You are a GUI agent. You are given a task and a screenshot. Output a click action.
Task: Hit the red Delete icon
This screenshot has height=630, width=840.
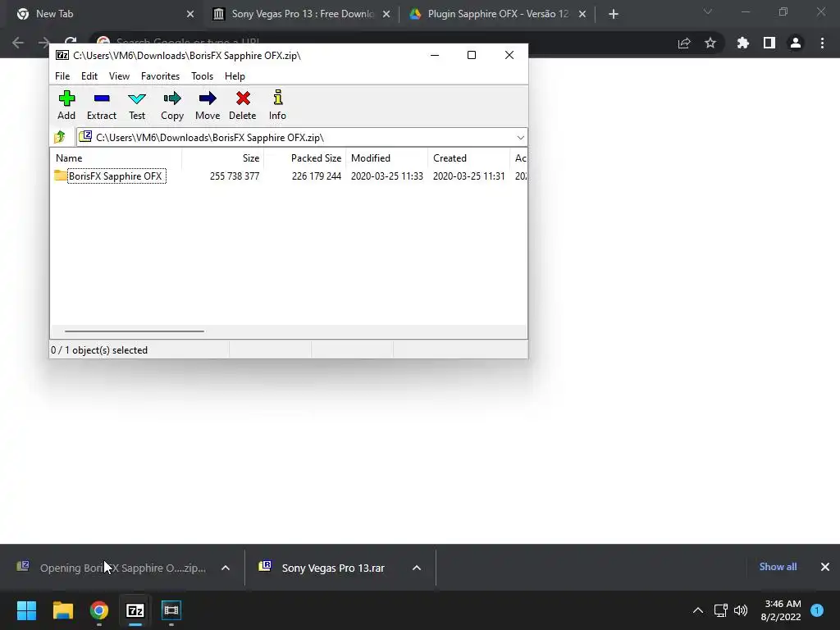point(242,106)
